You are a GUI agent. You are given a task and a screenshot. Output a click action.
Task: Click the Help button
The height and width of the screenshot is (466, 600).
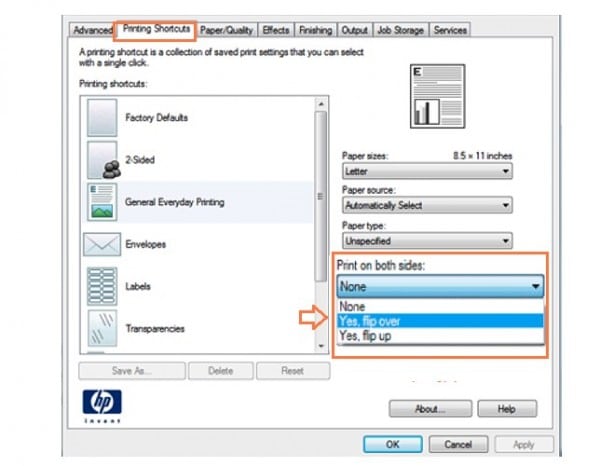(507, 409)
